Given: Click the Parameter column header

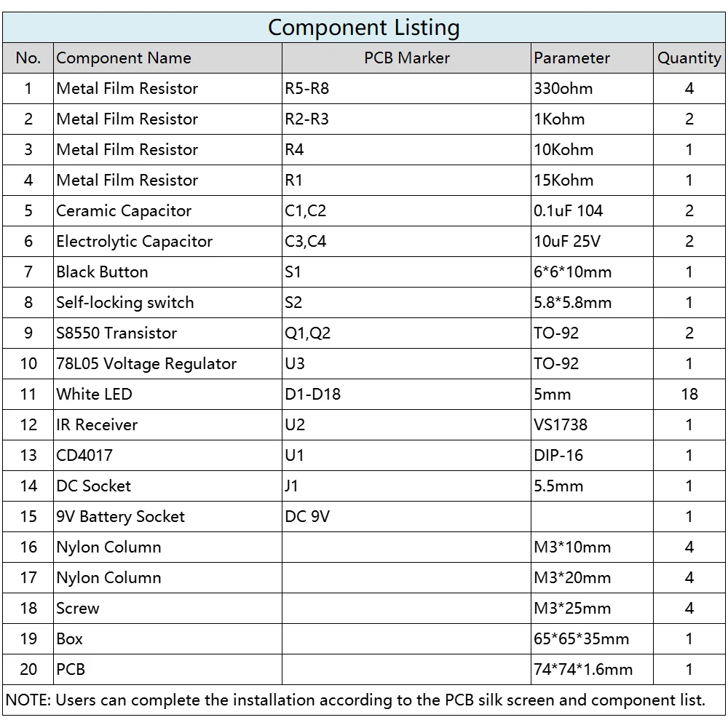Looking at the screenshot, I should (592, 58).
